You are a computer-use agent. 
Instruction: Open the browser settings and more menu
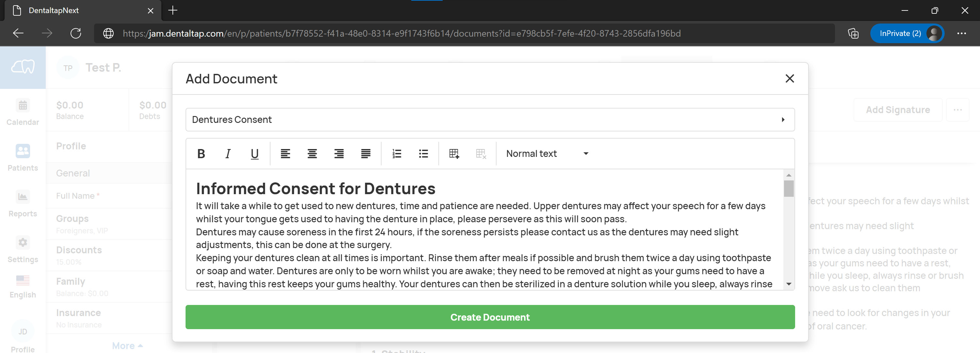(x=961, y=33)
